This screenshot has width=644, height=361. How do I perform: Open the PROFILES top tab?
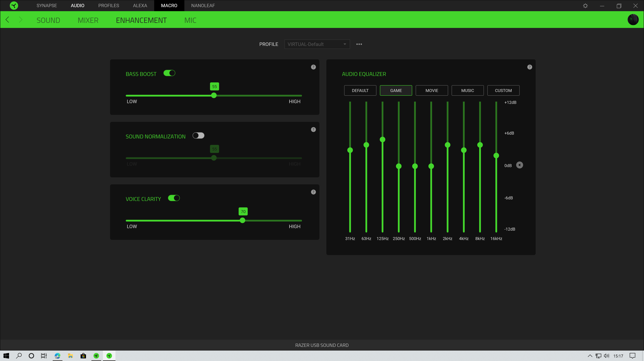coord(108,6)
